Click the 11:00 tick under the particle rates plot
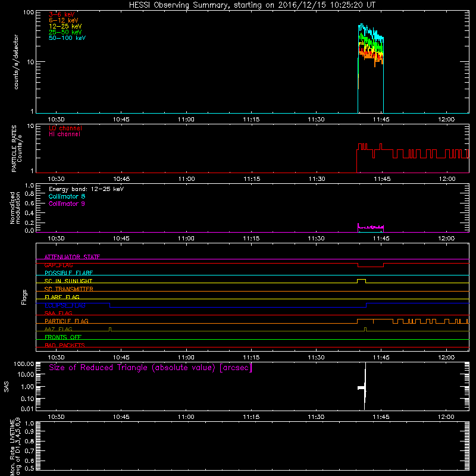 click(x=186, y=179)
